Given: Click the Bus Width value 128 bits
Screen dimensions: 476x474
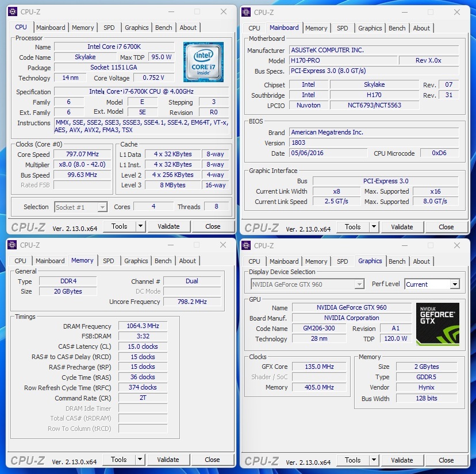Looking at the screenshot, I should click(x=427, y=398).
